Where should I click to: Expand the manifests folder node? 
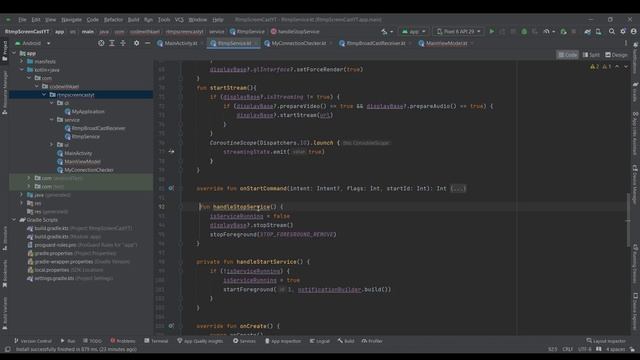(22, 61)
